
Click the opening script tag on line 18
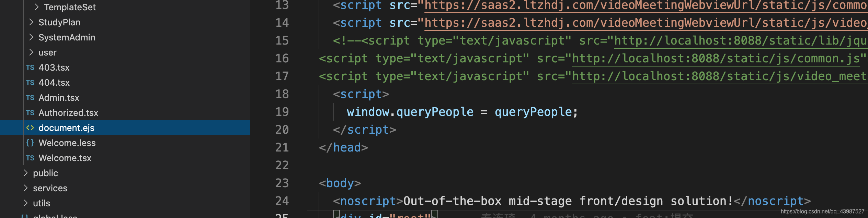point(361,94)
